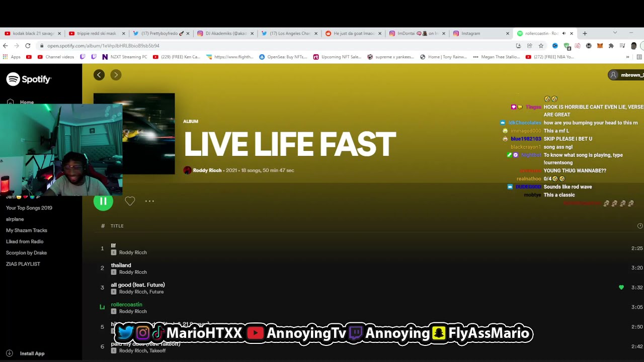
Task: Open the 'Liked from Radio' playlist
Action: 25,241
